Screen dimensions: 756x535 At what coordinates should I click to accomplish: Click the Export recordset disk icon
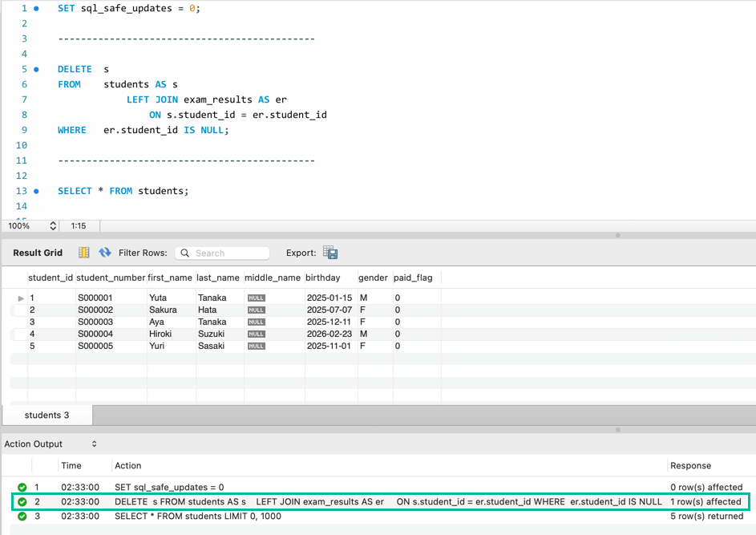pos(329,253)
